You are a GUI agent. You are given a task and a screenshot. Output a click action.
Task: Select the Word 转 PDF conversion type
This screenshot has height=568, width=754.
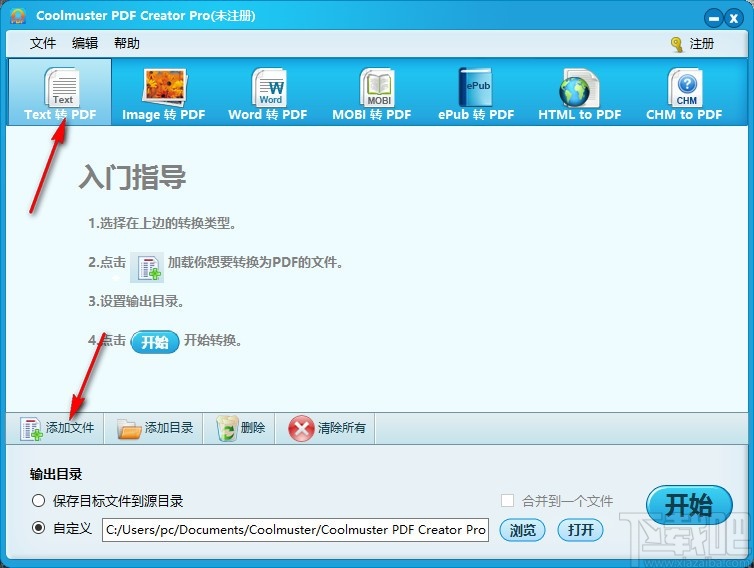click(268, 93)
